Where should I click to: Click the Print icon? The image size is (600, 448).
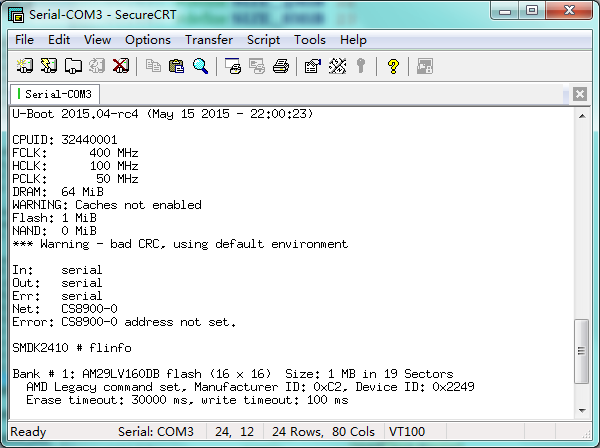tap(281, 66)
